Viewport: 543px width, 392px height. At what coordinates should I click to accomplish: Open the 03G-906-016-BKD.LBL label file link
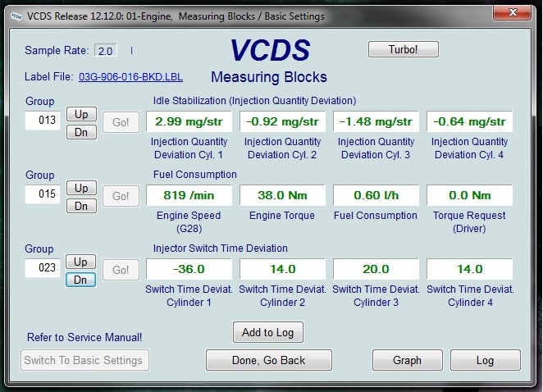(131, 77)
